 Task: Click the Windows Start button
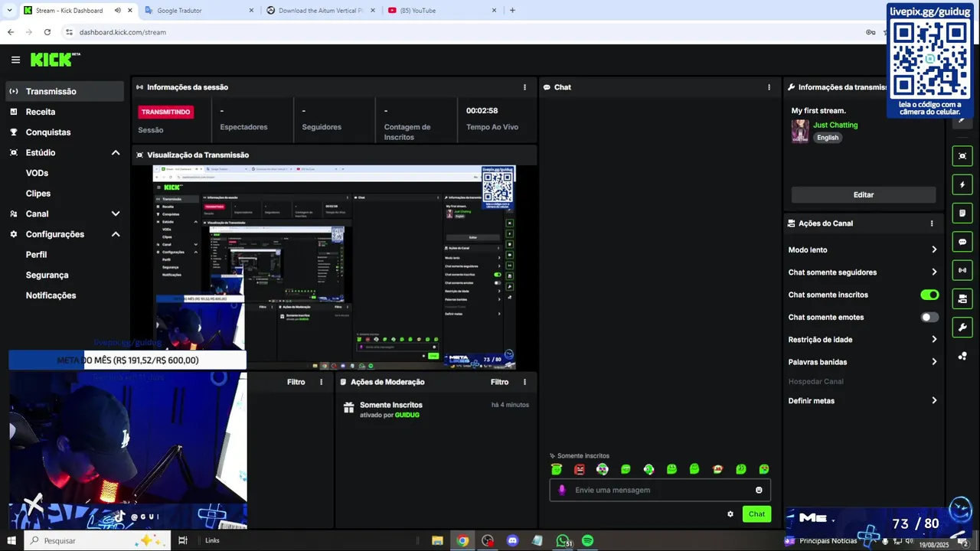pos(11,540)
